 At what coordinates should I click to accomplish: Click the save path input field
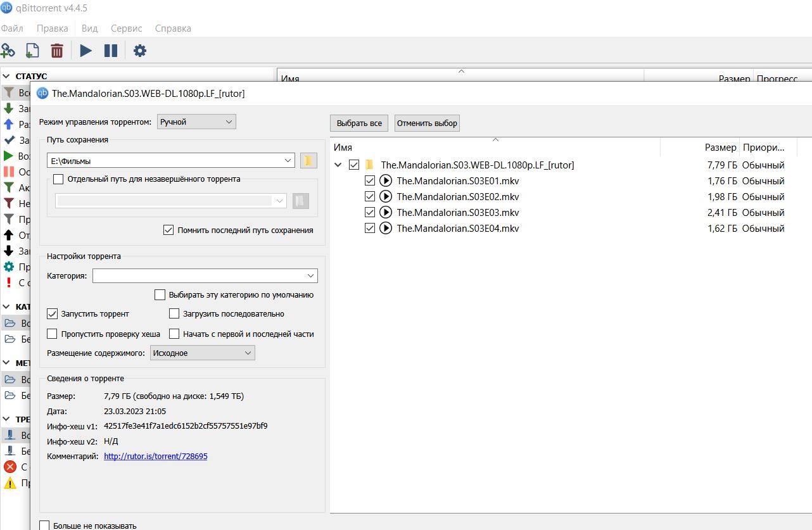(171, 161)
